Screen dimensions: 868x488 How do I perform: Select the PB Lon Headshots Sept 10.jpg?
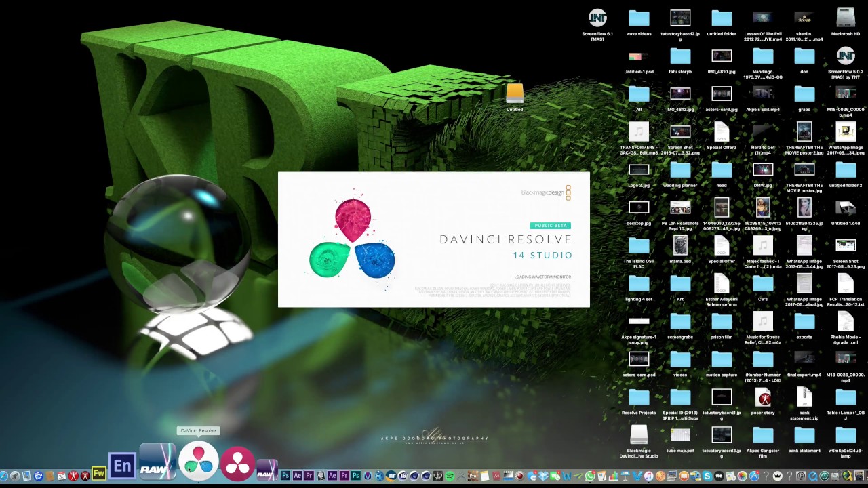coord(680,215)
